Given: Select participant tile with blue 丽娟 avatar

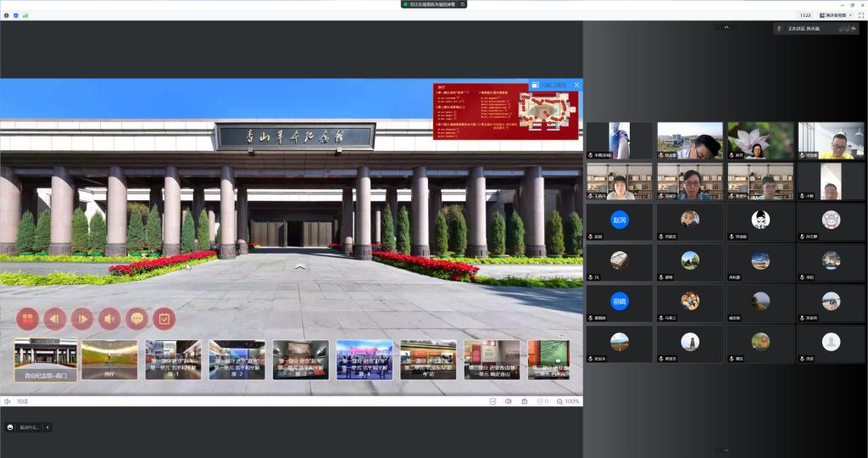Looking at the screenshot, I should 620,304.
